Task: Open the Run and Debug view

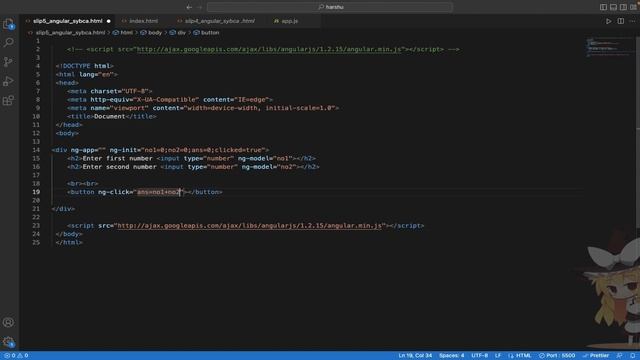Action: [9, 81]
